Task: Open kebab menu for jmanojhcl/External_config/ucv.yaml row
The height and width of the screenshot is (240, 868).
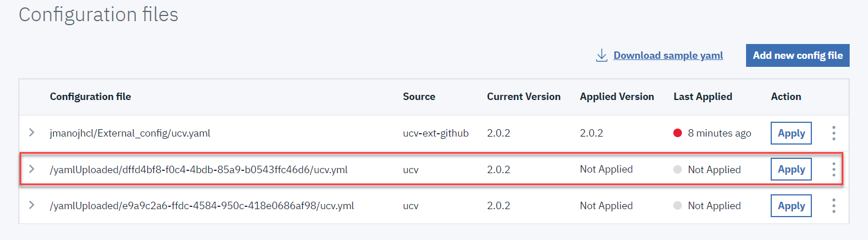Action: pos(834,133)
